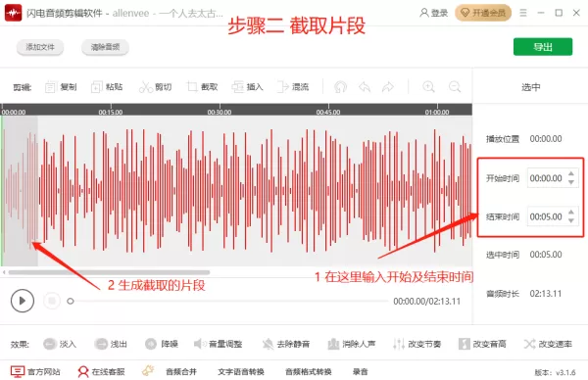Viewport: 588px width, 380px height.
Task: Apply the Fade In (淡入) effect
Action: pyautogui.click(x=60, y=344)
